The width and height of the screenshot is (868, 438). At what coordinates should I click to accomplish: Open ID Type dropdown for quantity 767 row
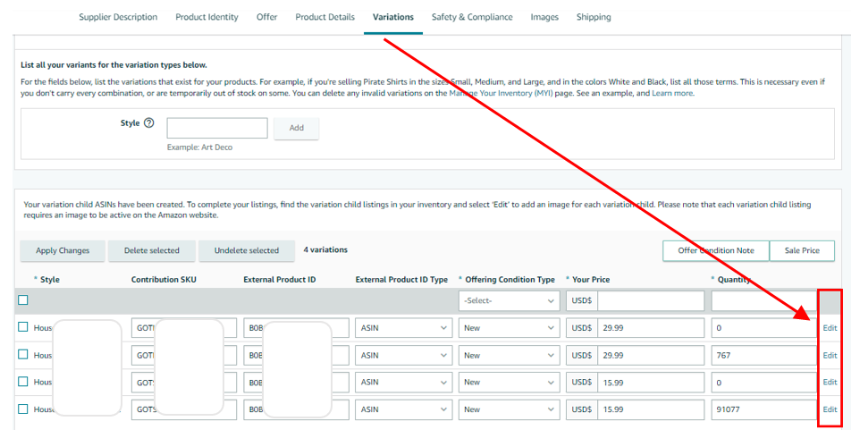(403, 356)
